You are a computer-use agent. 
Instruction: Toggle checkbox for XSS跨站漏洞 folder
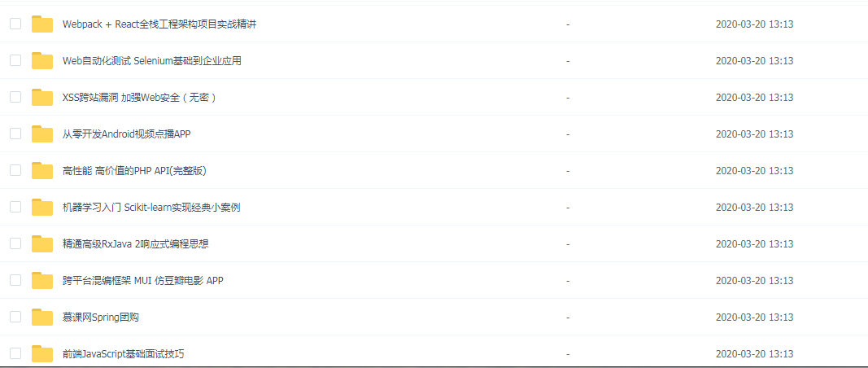click(x=15, y=97)
